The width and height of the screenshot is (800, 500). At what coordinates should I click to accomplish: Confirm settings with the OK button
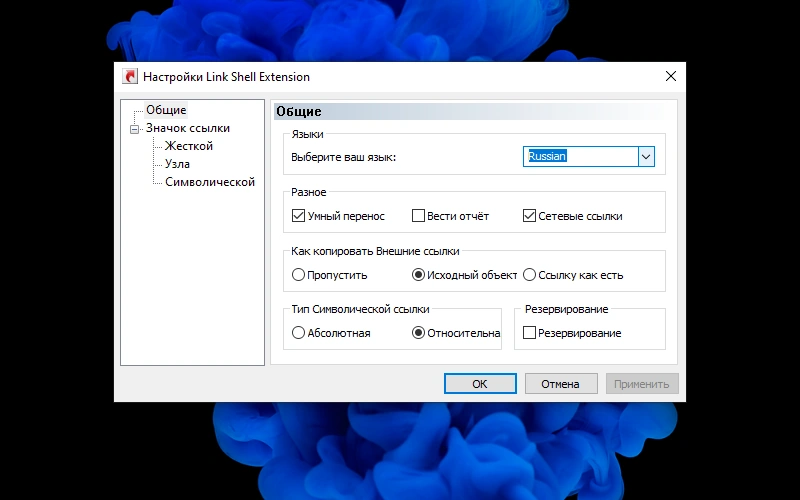point(480,384)
